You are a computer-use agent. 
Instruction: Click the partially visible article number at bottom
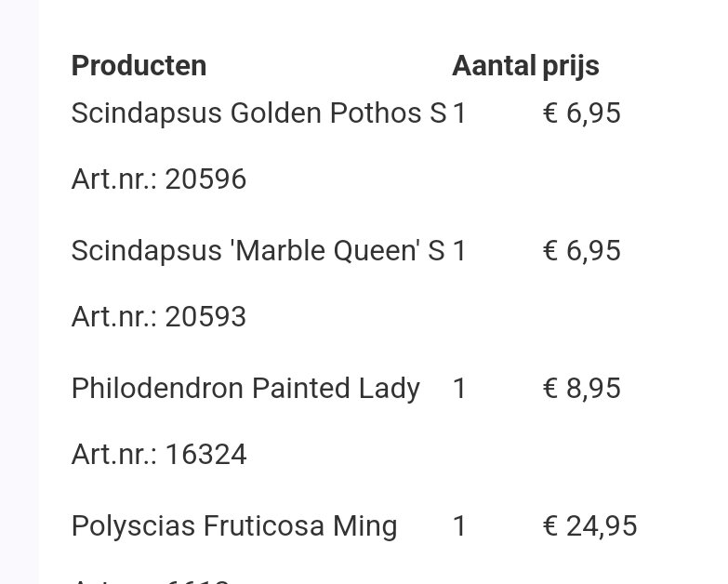pos(151,581)
